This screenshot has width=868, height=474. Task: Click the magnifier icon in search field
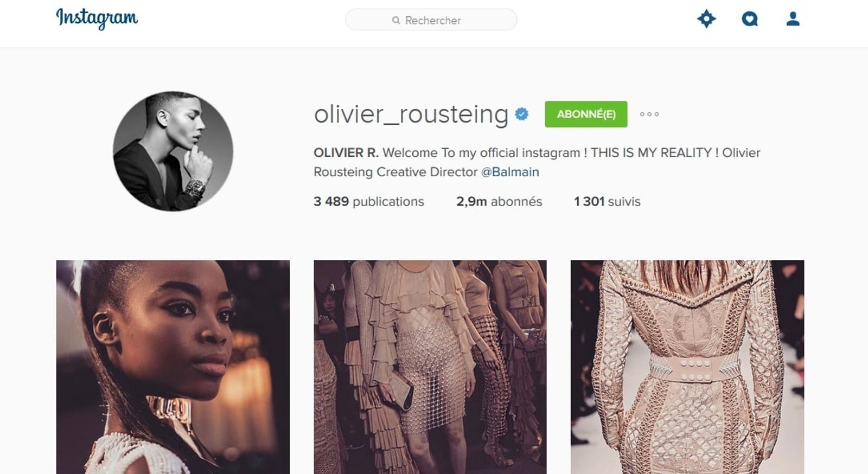[396, 20]
